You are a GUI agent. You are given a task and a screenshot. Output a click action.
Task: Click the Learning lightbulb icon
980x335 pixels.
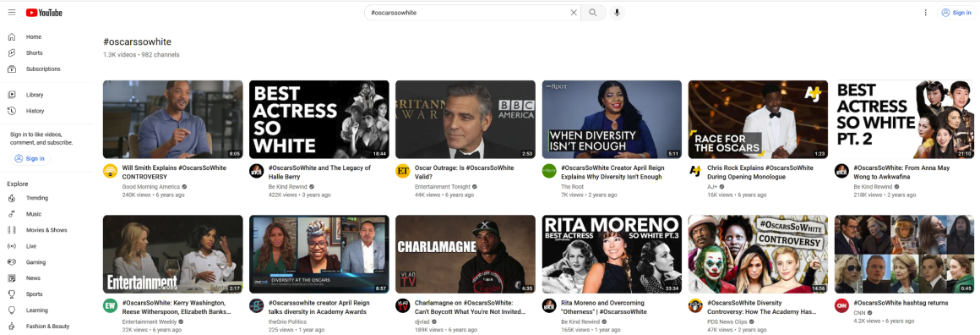[12, 310]
